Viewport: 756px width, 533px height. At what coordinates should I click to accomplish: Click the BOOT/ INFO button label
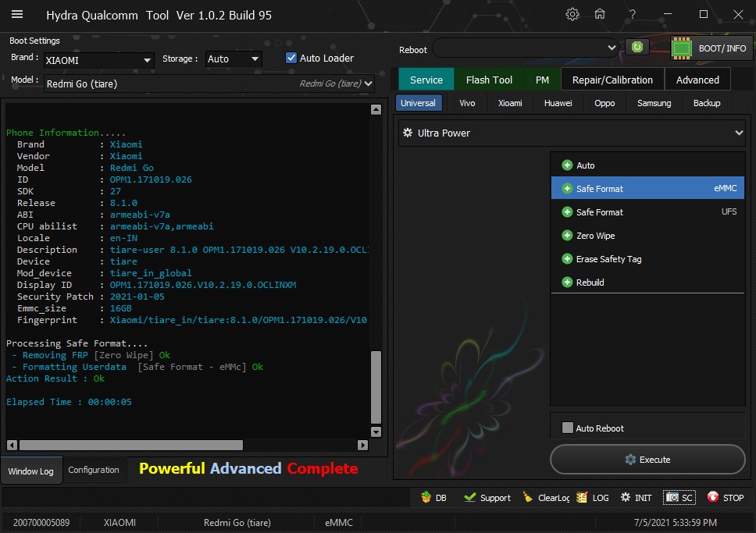point(722,48)
